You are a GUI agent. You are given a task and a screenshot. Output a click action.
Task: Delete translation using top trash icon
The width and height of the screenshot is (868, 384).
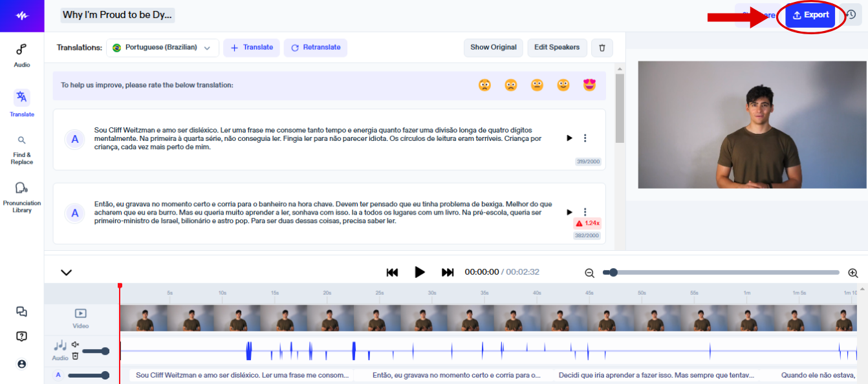pos(602,48)
